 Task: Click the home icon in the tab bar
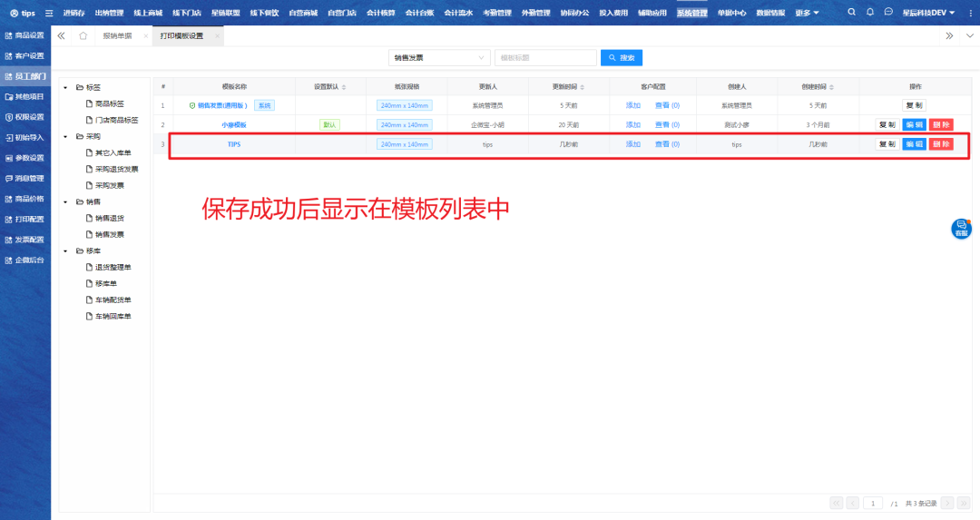point(83,35)
